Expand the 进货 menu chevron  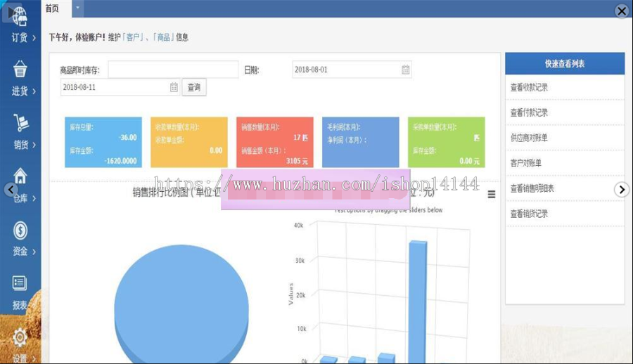coord(34,91)
